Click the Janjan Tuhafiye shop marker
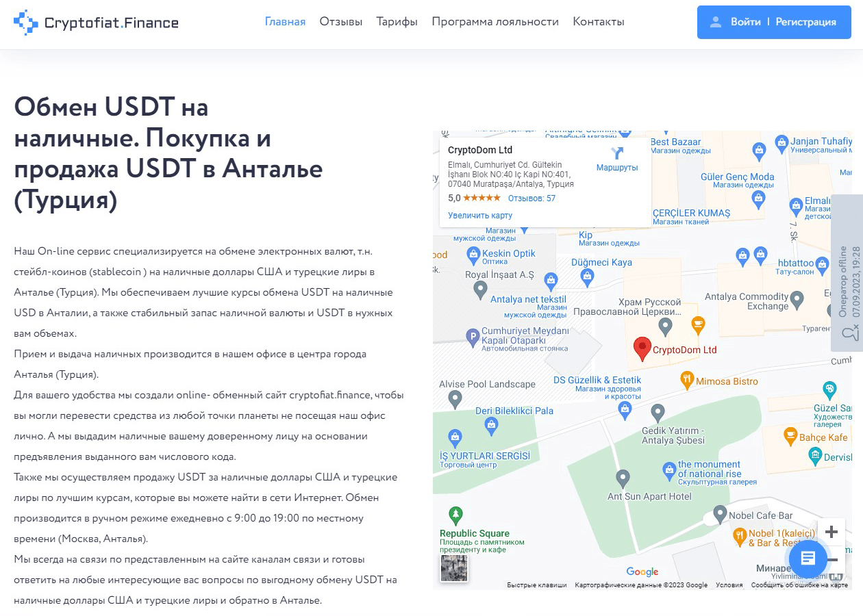 781,143
